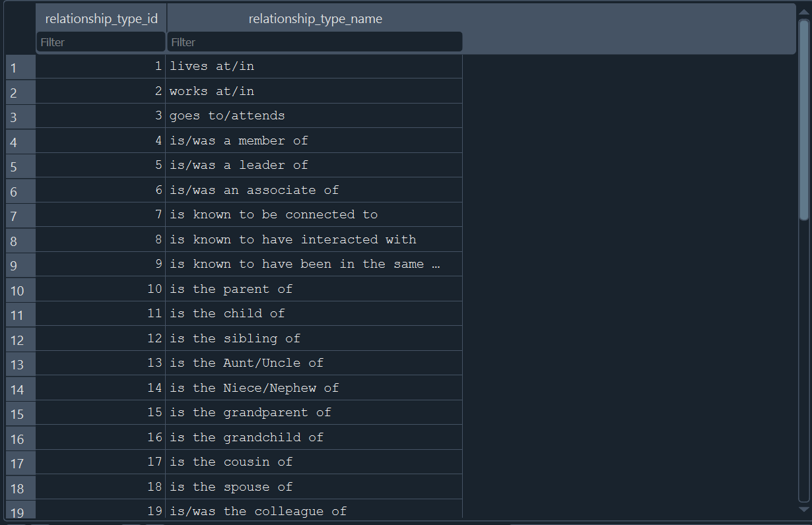
Task: Select id cell with value 10
Action: 100,289
